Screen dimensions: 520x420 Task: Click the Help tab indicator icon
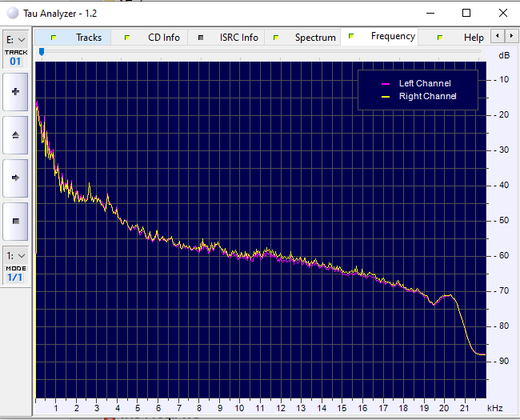click(440, 38)
